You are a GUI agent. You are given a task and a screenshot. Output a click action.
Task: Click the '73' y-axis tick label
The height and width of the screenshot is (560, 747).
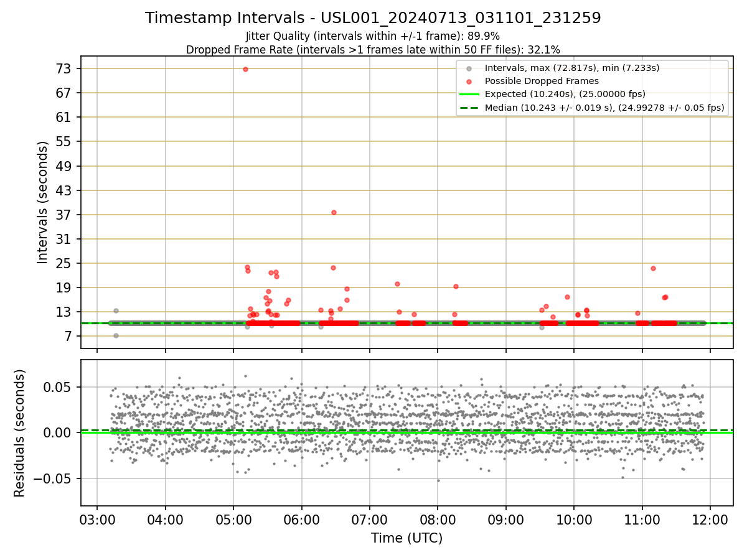point(65,68)
